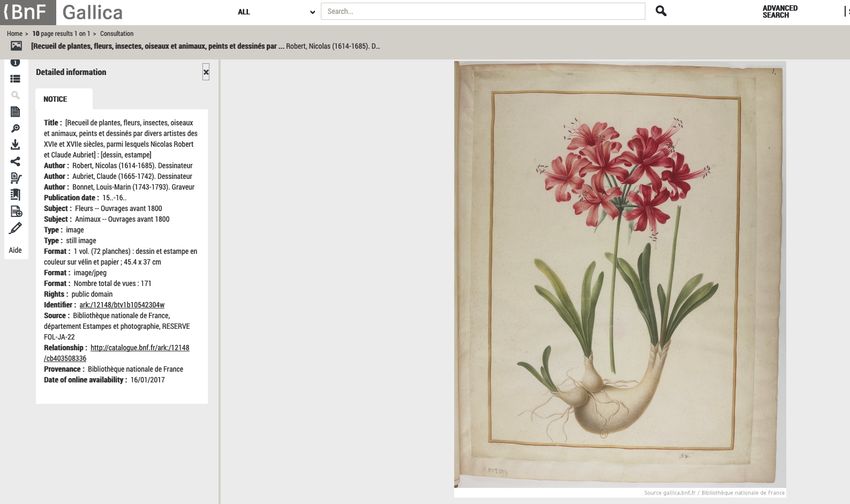Click the red flower illustration page

coord(620,274)
